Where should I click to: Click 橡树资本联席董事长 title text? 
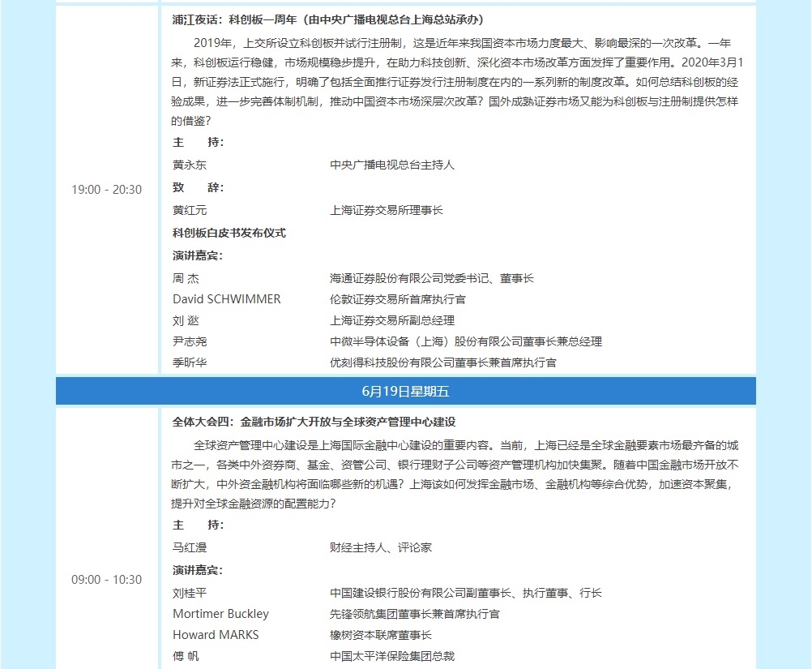(x=381, y=635)
